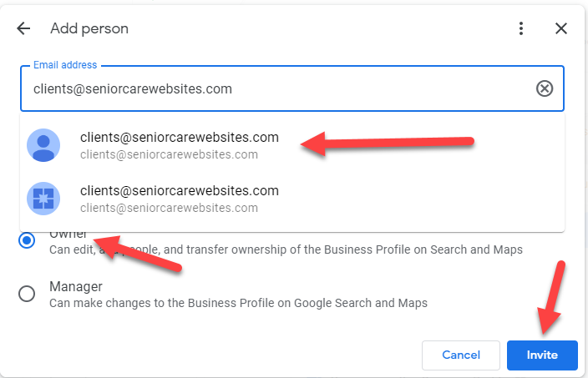Select the Owner radio button
The height and width of the screenshot is (378, 588).
coord(27,240)
